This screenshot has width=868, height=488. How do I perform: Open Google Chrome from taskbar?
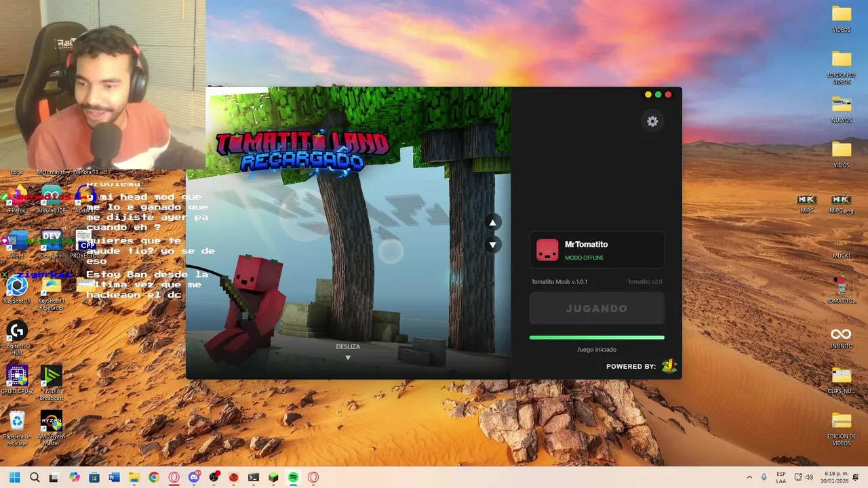click(154, 477)
